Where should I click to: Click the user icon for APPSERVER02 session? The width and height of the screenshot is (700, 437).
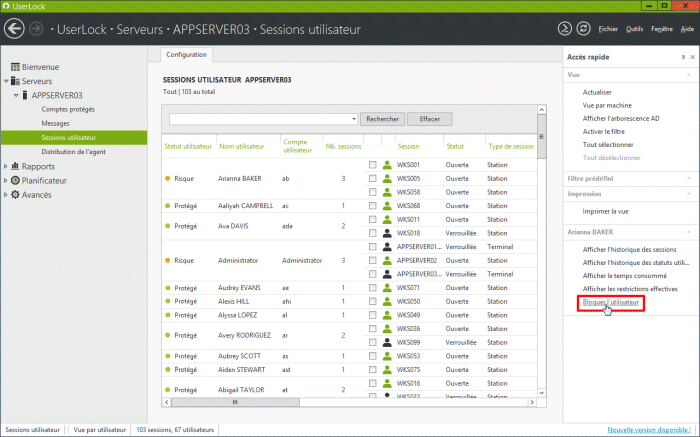[x=387, y=260]
